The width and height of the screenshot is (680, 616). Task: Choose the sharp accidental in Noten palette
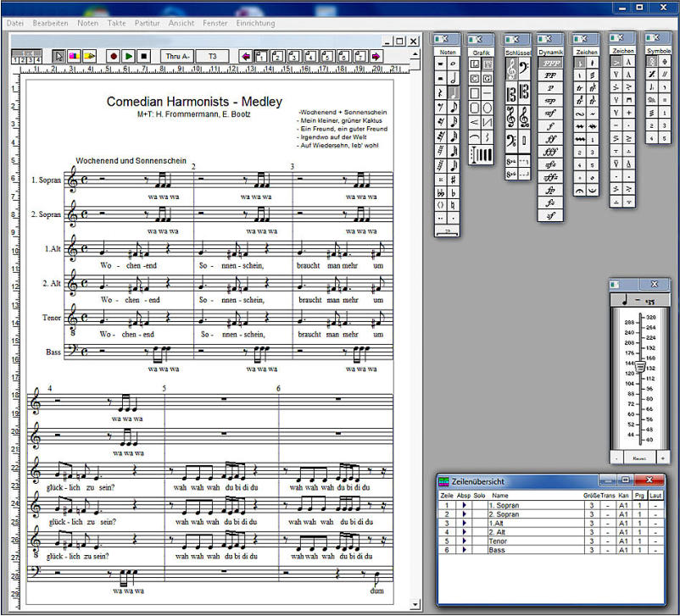pos(454,179)
